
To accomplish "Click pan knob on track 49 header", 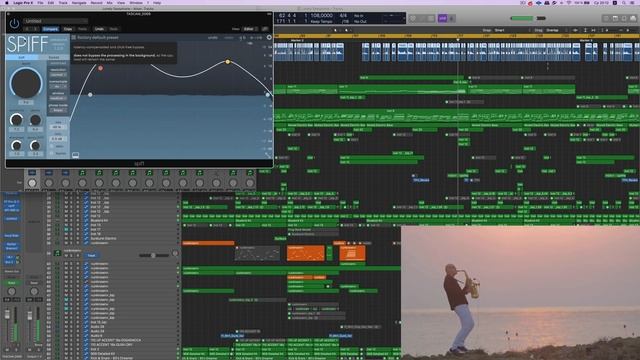I will (x=175, y=253).
